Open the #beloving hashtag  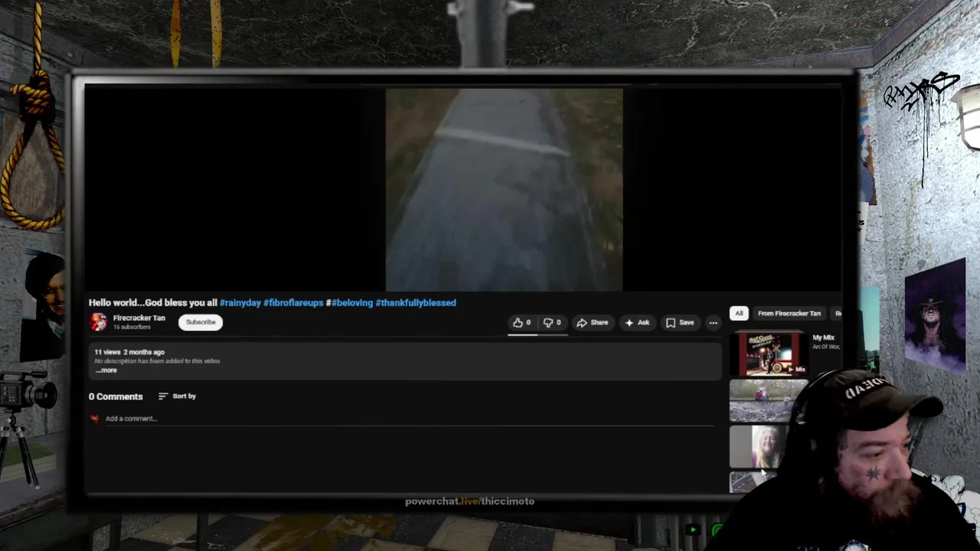[x=352, y=303]
